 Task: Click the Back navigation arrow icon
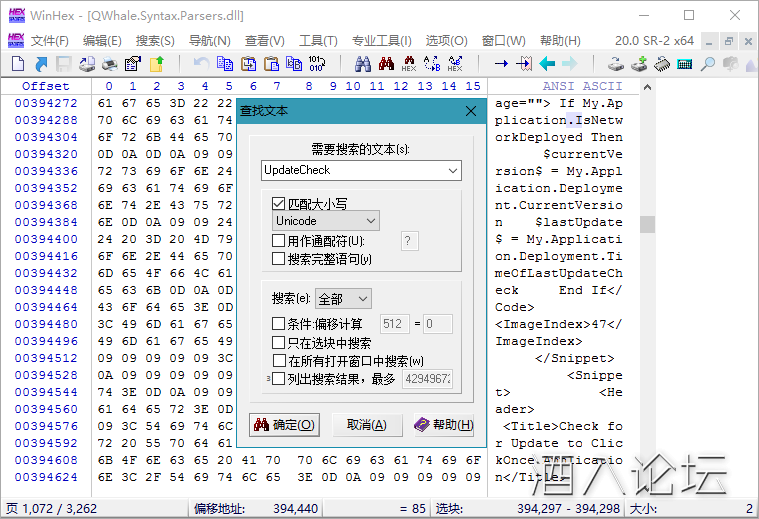pos(547,64)
